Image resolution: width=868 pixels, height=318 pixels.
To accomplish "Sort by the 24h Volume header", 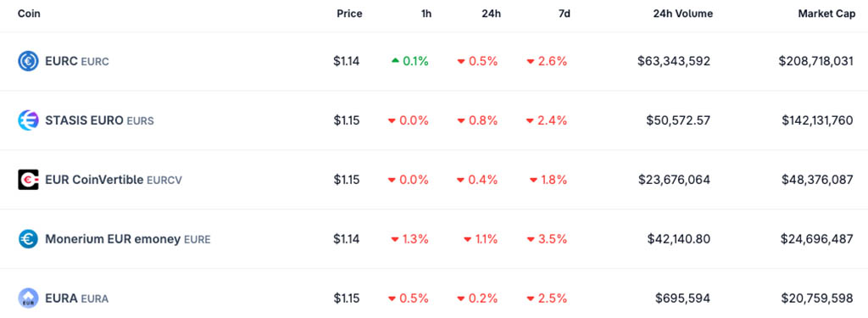I will pyautogui.click(x=682, y=14).
